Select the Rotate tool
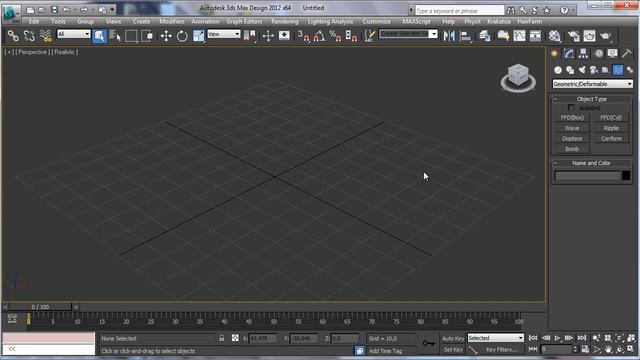This screenshot has width=640, height=360. [x=182, y=36]
